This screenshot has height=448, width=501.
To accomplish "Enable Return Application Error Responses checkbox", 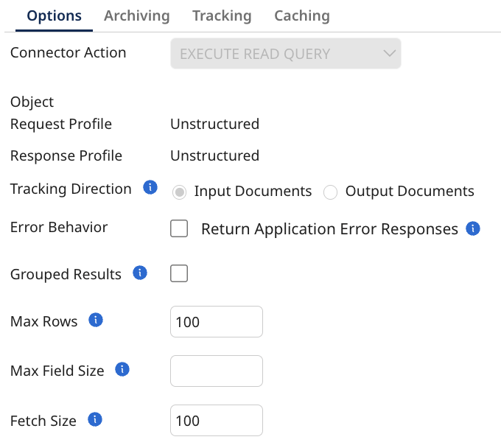I will point(179,229).
